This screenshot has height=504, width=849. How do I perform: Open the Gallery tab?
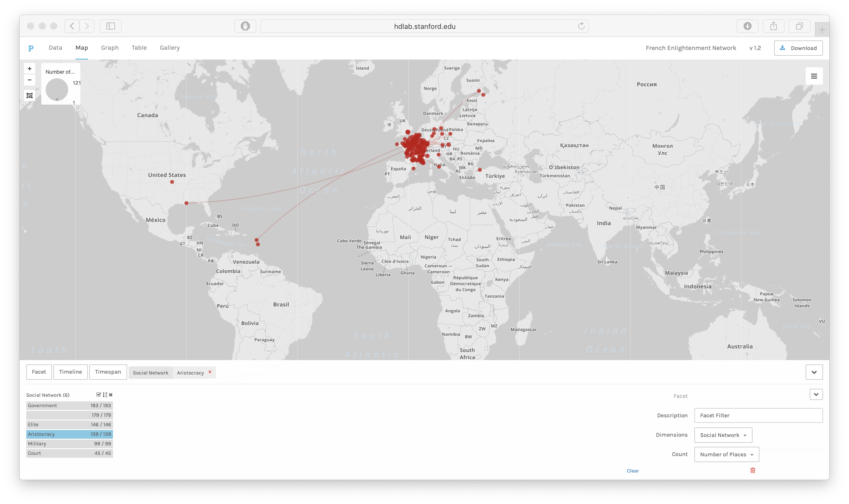pyautogui.click(x=170, y=48)
